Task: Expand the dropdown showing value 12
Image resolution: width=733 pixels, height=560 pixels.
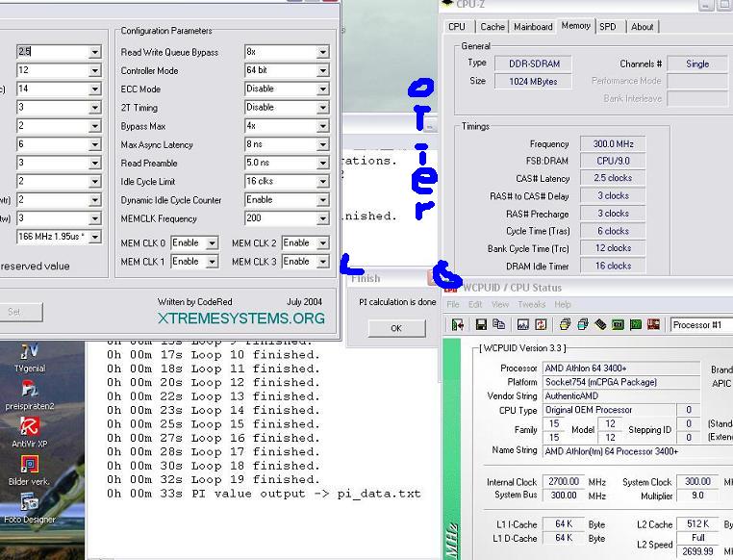Action: pyautogui.click(x=95, y=70)
